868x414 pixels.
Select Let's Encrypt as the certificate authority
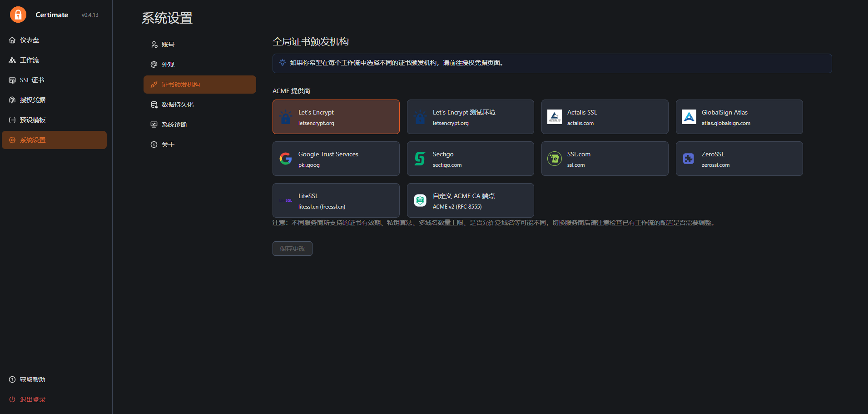[336, 117]
